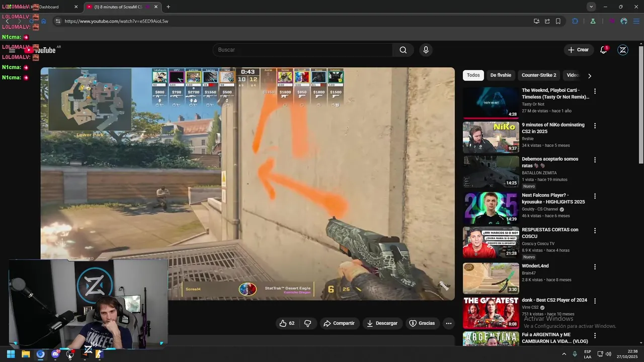The width and height of the screenshot is (644, 362).
Task: Open the tab search dropdown arrow
Action: (x=591, y=7)
